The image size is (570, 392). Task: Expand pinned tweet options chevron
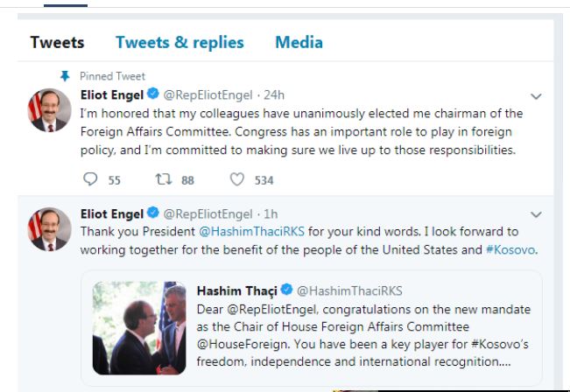tap(537, 95)
